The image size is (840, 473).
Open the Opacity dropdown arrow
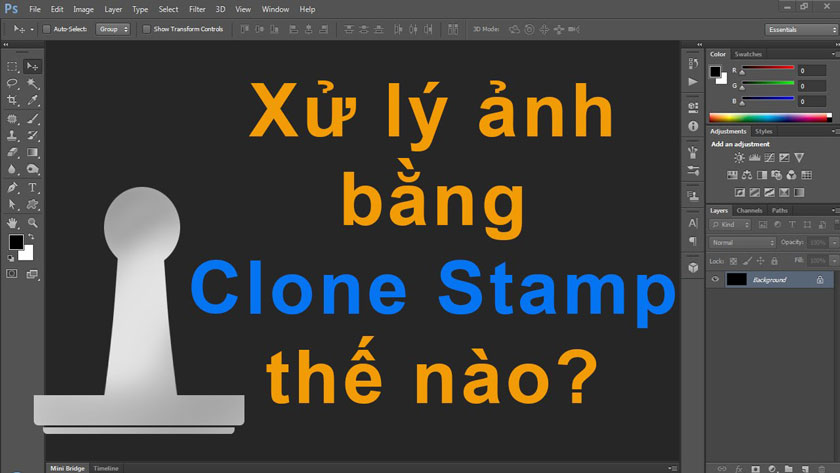click(834, 243)
